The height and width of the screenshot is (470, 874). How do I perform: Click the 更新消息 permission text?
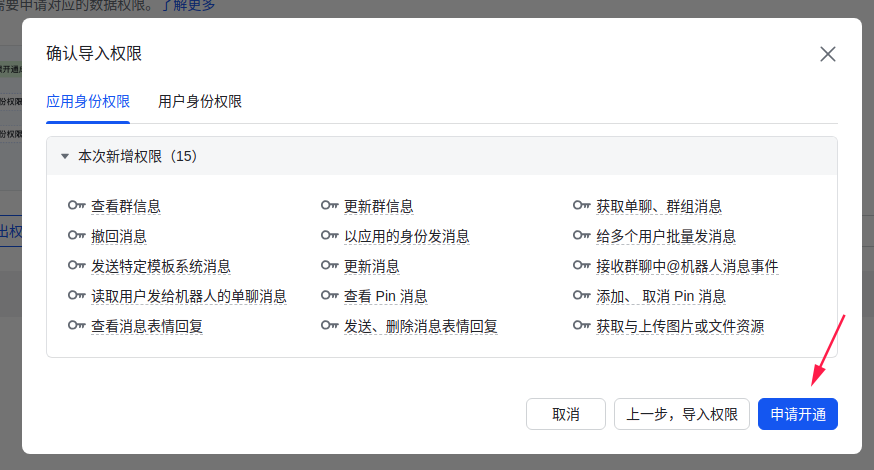click(x=372, y=267)
